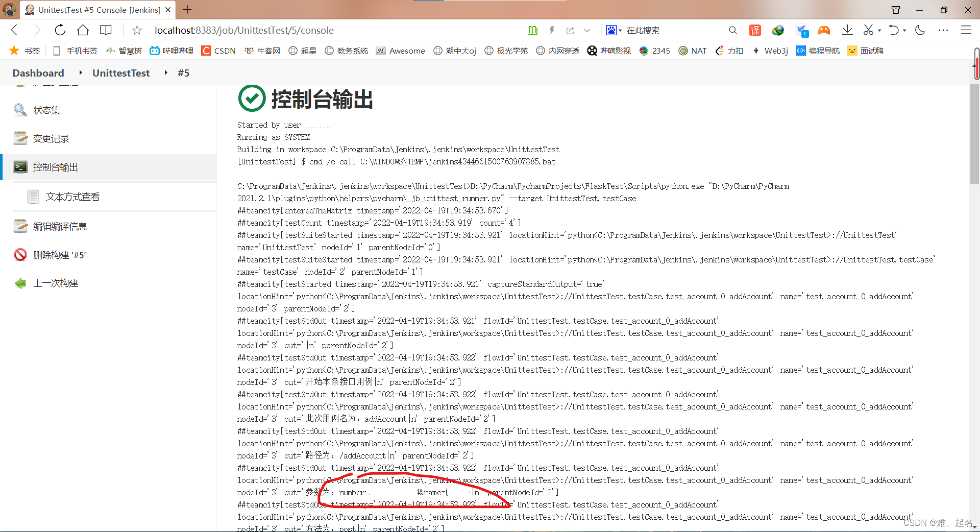Image resolution: width=980 pixels, height=532 pixels.
Task: Click the green reader mode icon
Action: [532, 31]
